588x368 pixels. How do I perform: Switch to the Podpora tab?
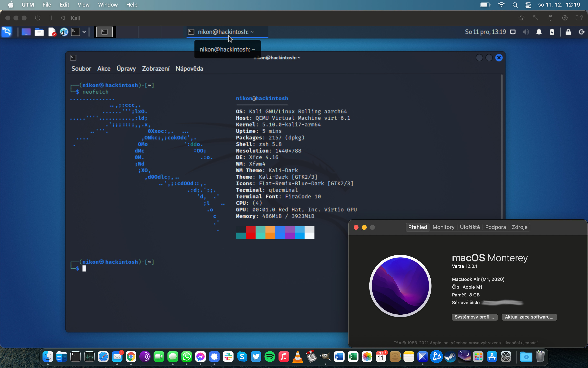pos(496,227)
